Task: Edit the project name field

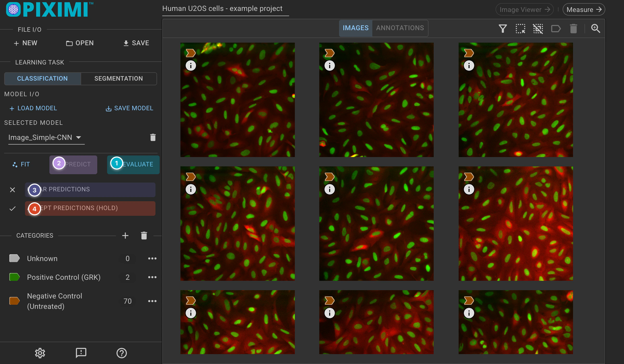Action: pyautogui.click(x=225, y=9)
